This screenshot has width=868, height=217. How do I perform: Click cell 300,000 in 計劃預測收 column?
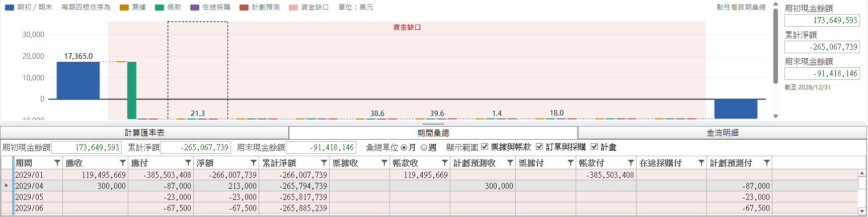coord(483,186)
